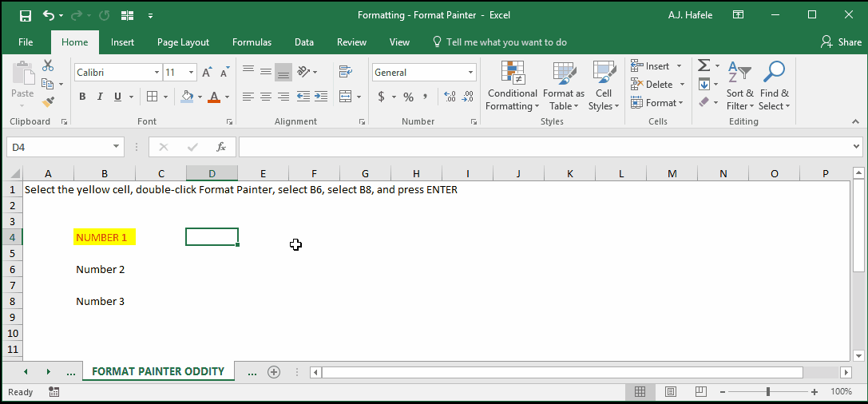Click the Insert Function fx icon
868x404 pixels.
[x=221, y=147]
